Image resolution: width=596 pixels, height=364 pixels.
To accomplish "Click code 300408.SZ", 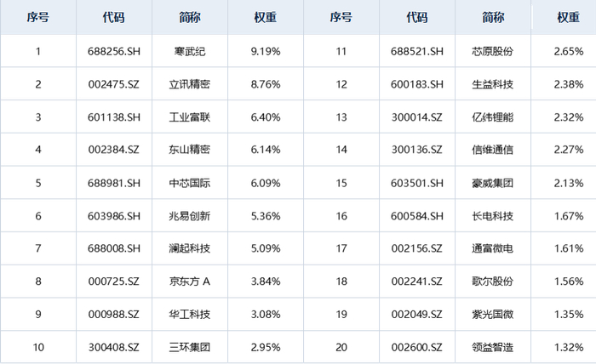I will click(113, 348).
